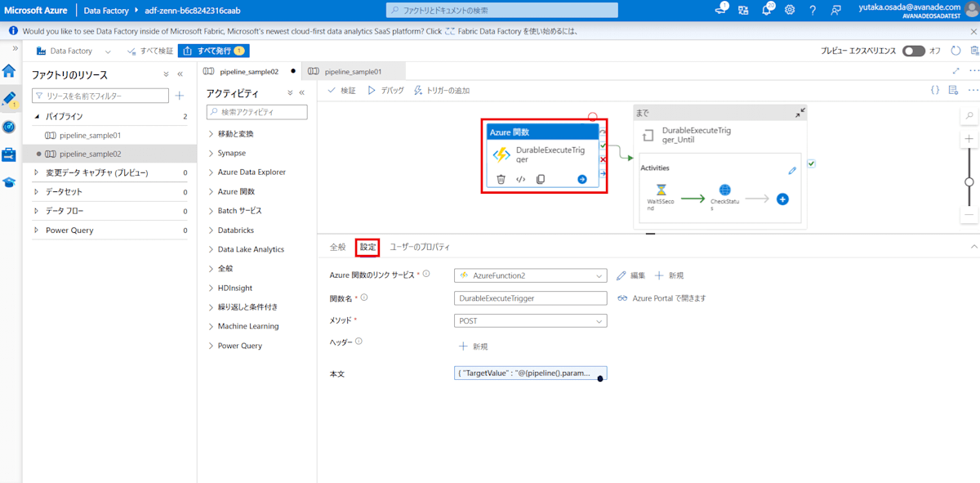The height and width of the screenshot is (483, 980).
Task: Open the メソッド POST dropdown
Action: pos(531,321)
